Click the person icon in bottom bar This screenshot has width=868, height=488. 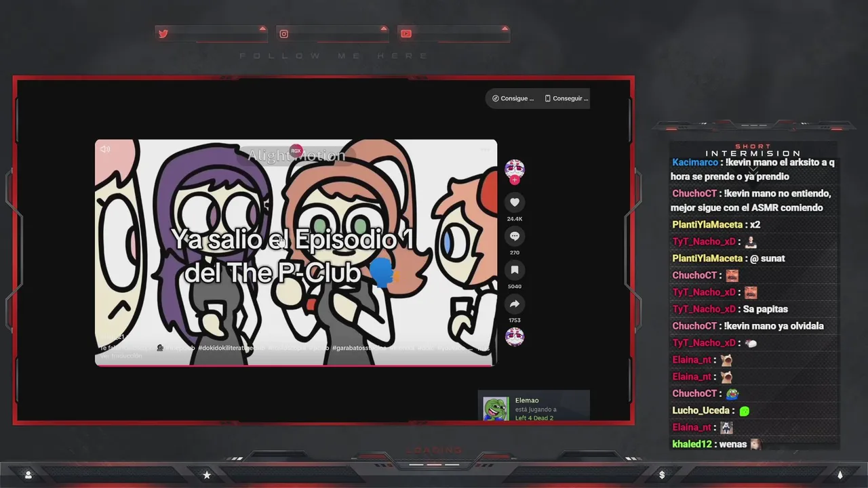[x=28, y=475]
